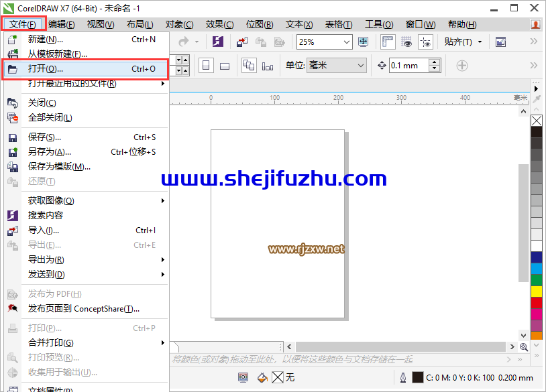Click the fill bucket icon in status bar
Viewport: 546px width, 392px height.
click(x=262, y=377)
